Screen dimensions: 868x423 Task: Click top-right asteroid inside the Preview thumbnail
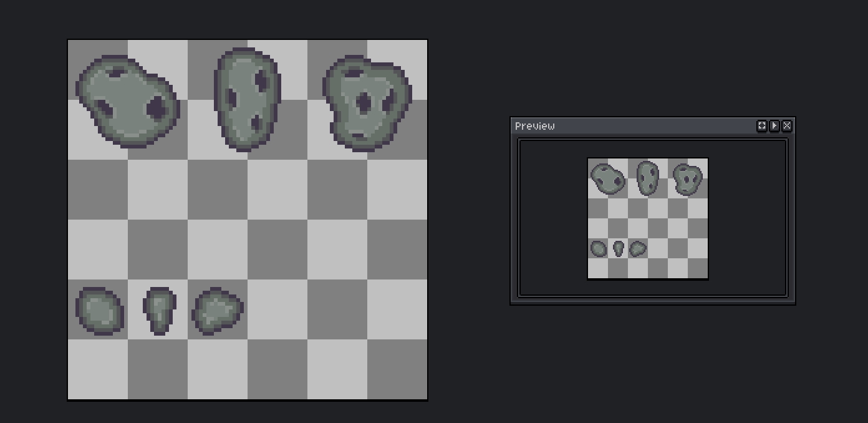pyautogui.click(x=687, y=179)
